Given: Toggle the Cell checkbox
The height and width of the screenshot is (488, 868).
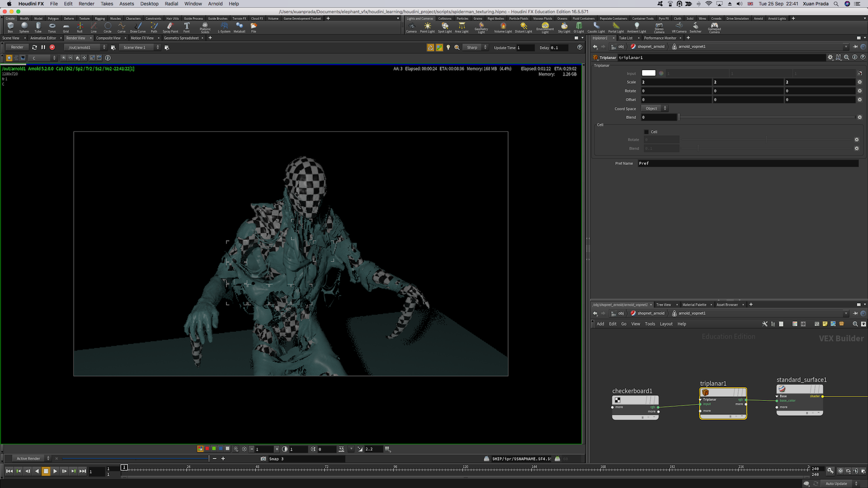Looking at the screenshot, I should [x=646, y=132].
